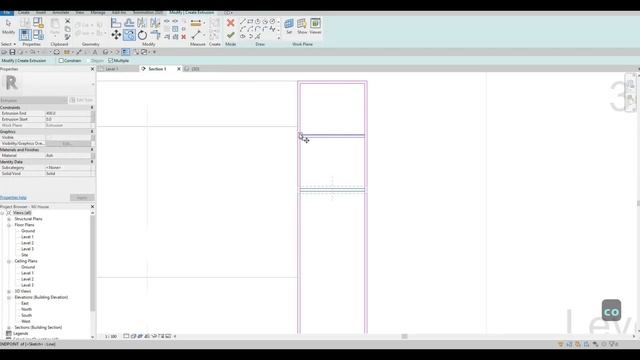Collapse the Materials and Finishes section
The height and width of the screenshot is (360, 640).
(x=92, y=150)
